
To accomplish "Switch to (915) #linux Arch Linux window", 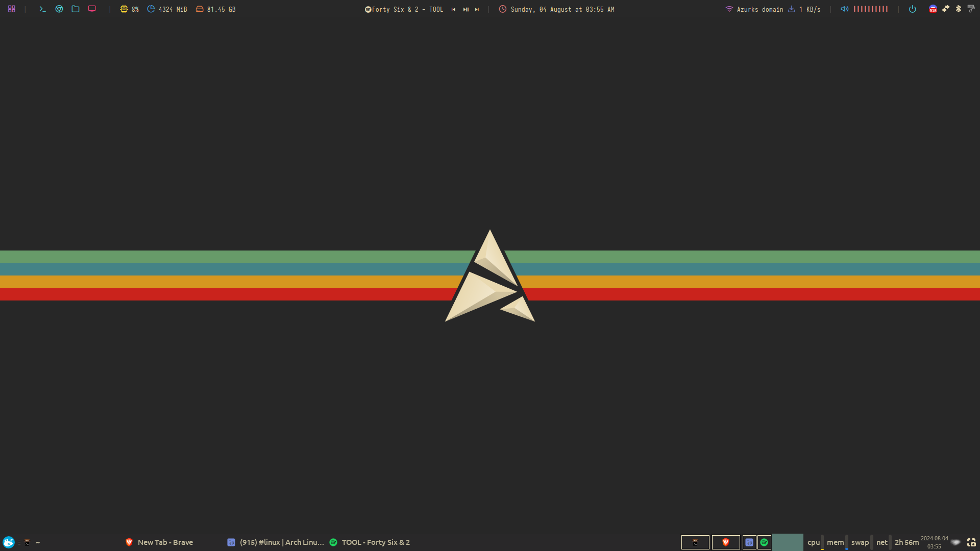I will coord(276,542).
